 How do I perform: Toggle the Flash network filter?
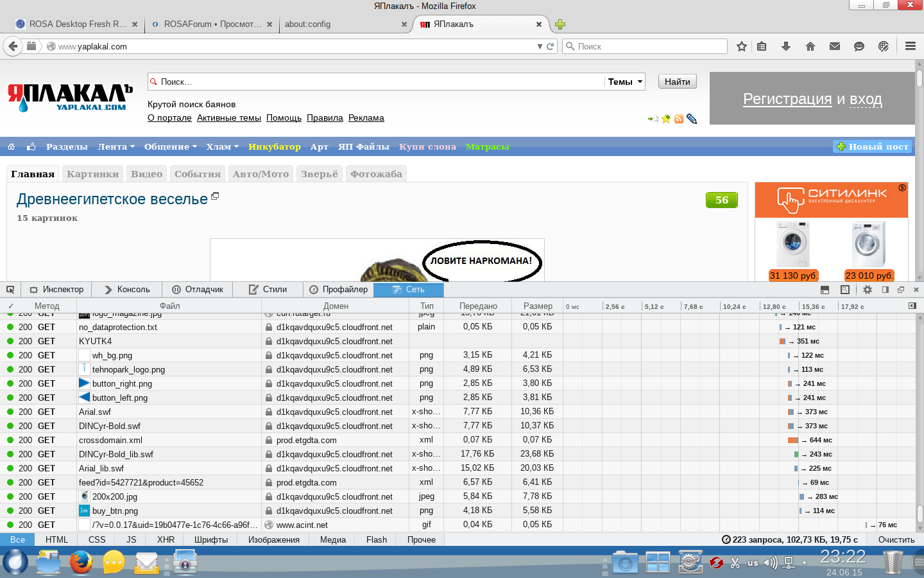(x=377, y=539)
